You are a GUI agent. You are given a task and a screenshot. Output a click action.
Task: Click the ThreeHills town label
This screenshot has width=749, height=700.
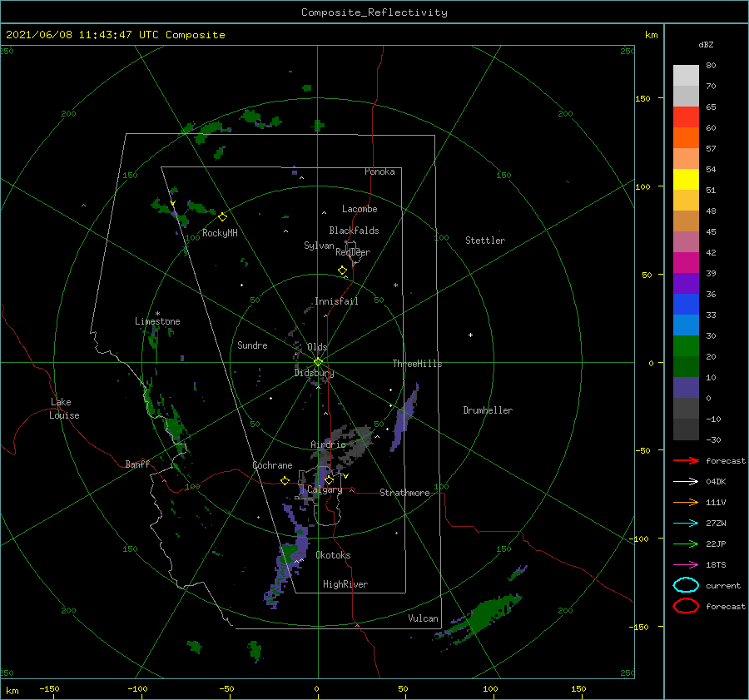point(418,364)
